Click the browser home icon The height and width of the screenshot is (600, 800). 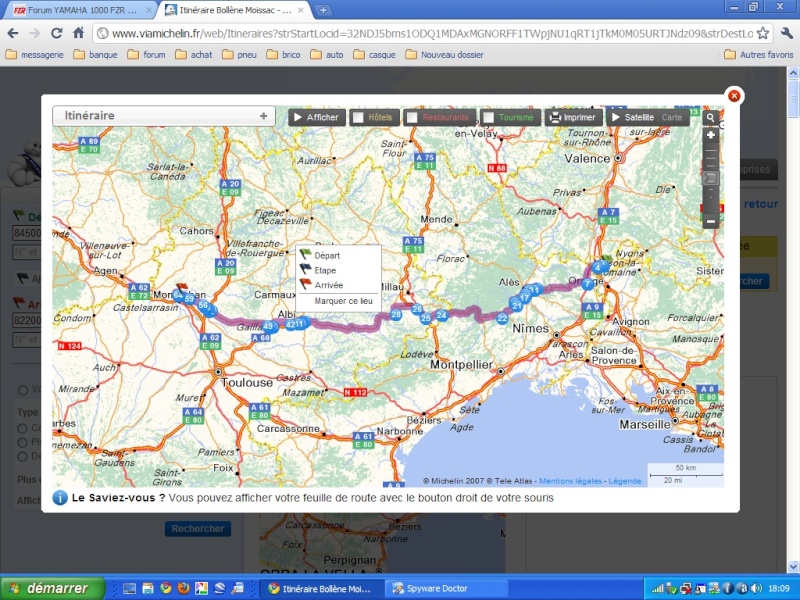point(78,33)
